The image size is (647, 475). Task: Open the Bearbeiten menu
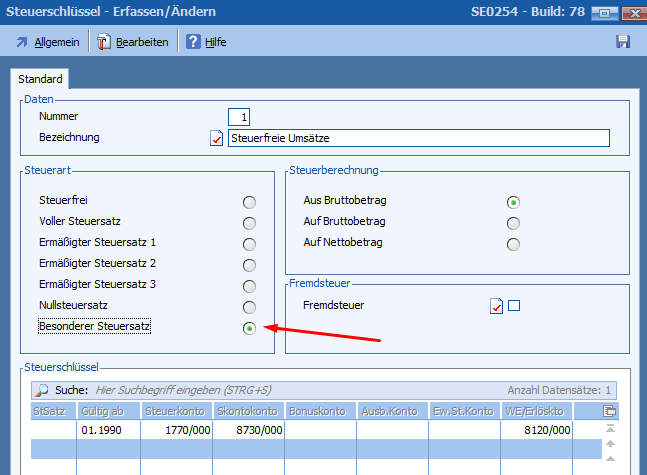pyautogui.click(x=142, y=42)
